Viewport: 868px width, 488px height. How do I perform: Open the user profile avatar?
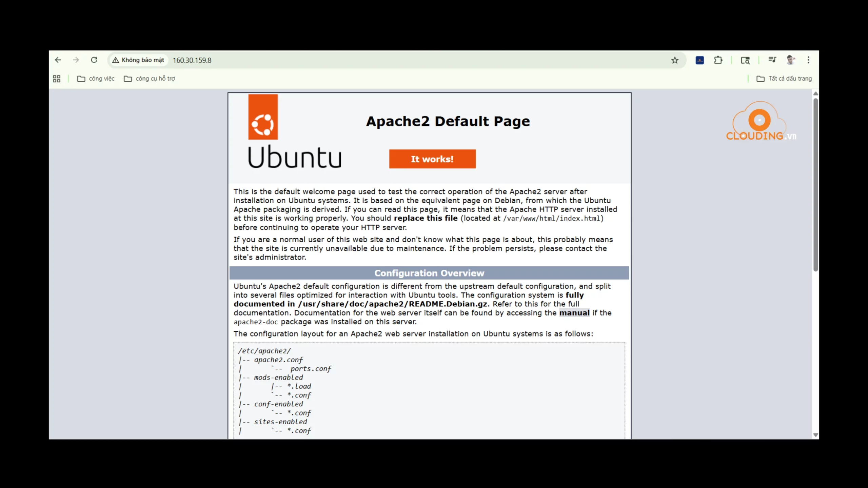coord(791,60)
